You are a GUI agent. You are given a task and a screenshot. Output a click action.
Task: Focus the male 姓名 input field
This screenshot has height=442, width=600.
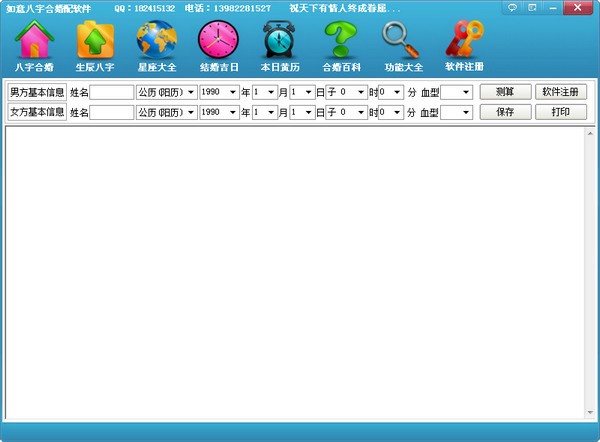112,92
